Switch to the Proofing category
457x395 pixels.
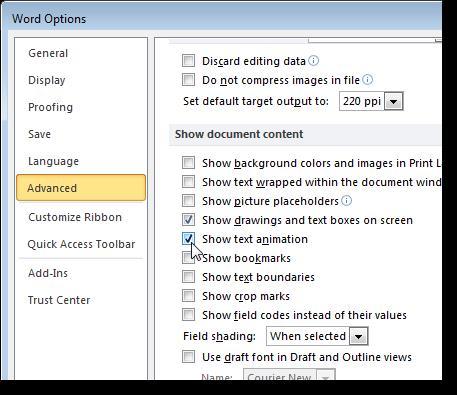pos(50,107)
